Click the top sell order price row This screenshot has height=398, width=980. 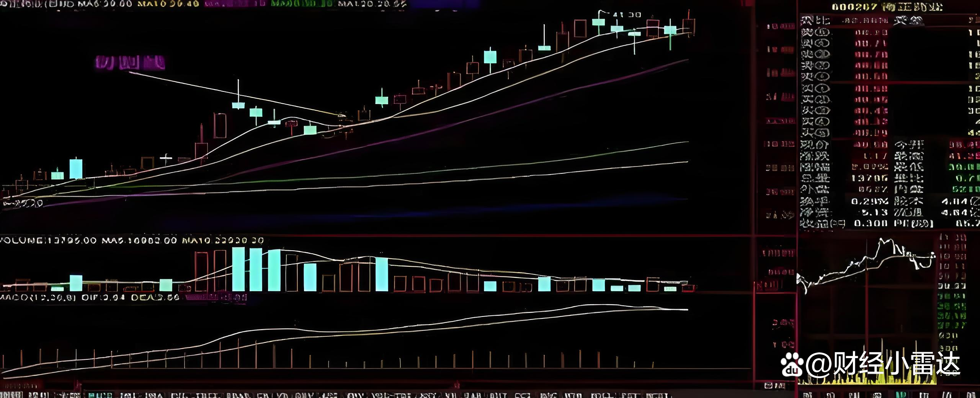click(x=871, y=33)
